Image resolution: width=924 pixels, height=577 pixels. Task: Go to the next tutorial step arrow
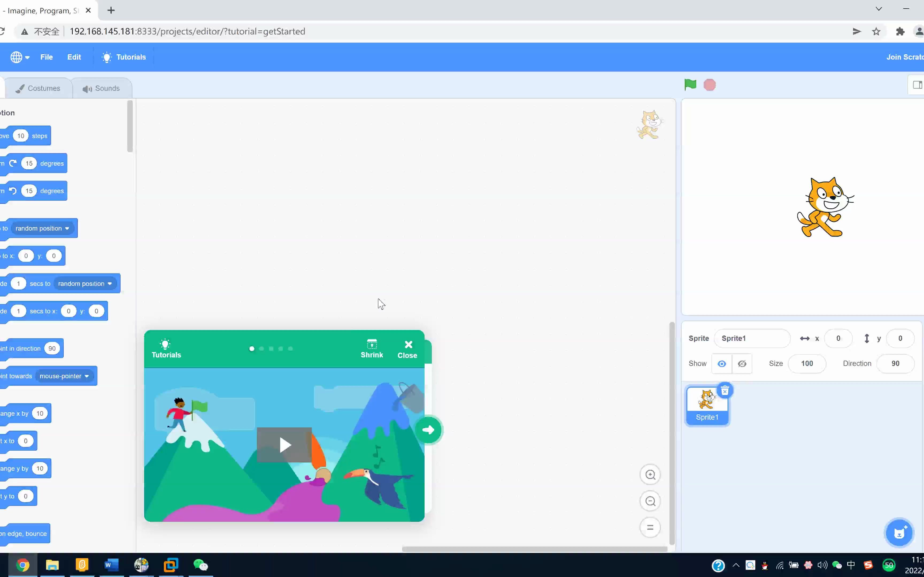tap(428, 430)
